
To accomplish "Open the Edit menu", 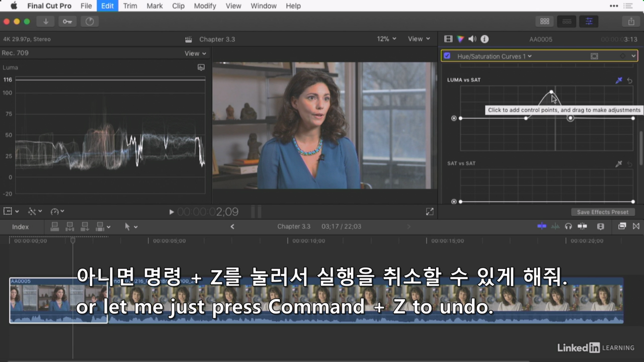I will (x=107, y=6).
